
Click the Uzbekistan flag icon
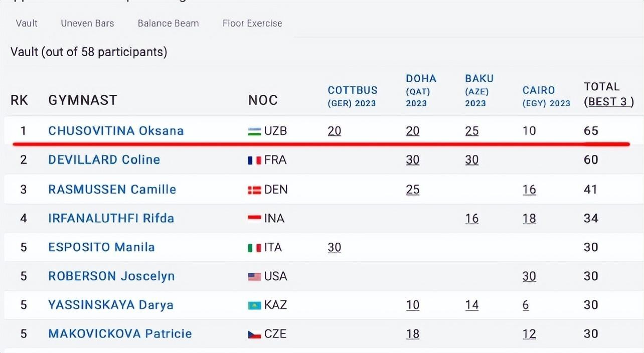pos(254,131)
